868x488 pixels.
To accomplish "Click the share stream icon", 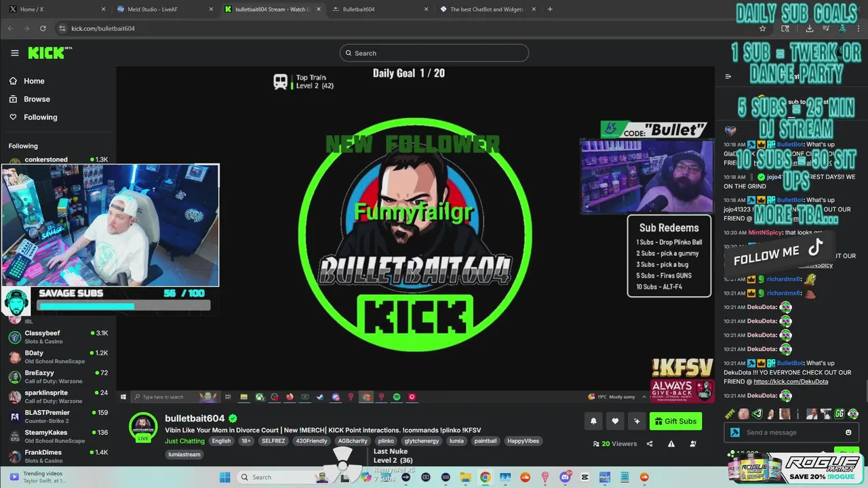I will [650, 444].
